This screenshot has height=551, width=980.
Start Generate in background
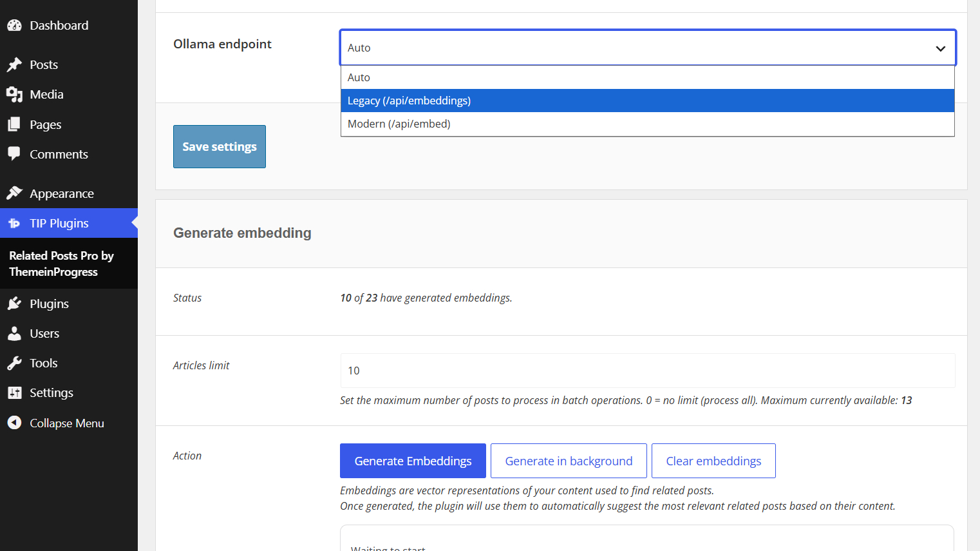(x=569, y=461)
